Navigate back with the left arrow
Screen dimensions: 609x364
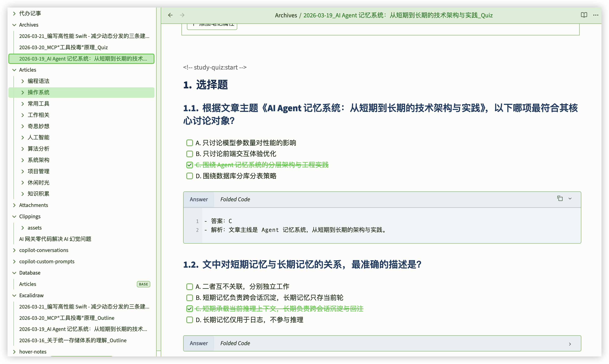point(170,15)
